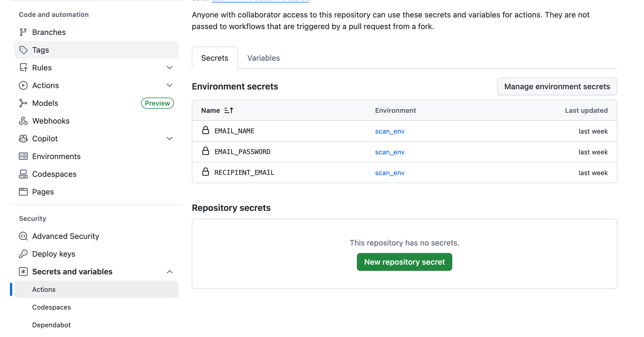Click the Advanced Security shield icon
This screenshot has width=644, height=337.
coord(23,236)
